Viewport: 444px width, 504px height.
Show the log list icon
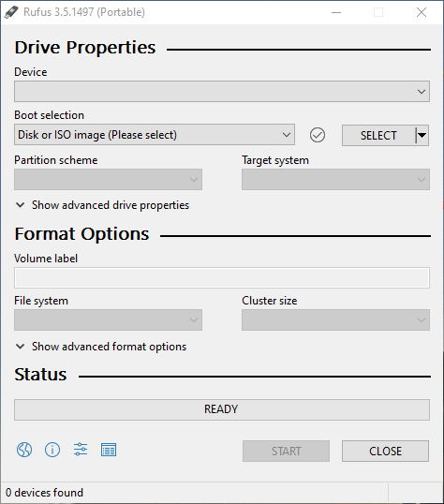pos(109,450)
